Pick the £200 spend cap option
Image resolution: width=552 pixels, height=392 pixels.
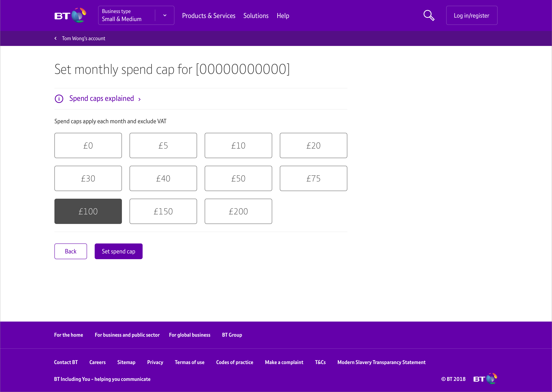pyautogui.click(x=238, y=212)
